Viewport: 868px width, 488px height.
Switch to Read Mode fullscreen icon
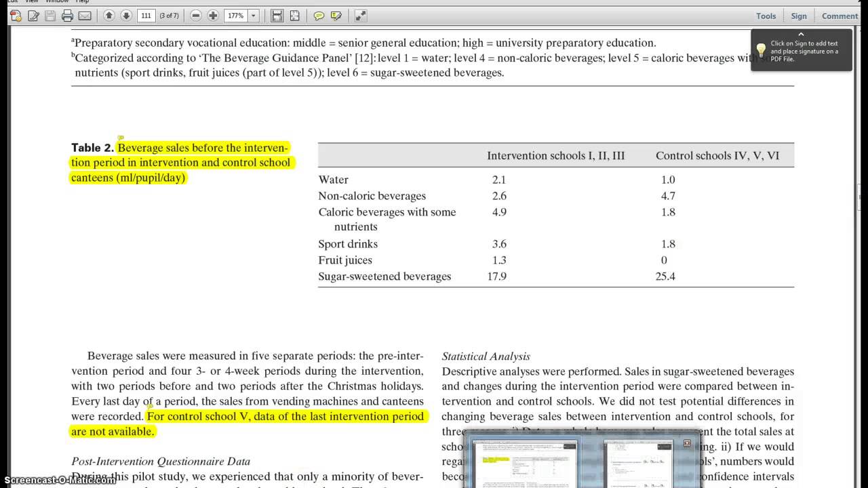[x=361, y=16]
